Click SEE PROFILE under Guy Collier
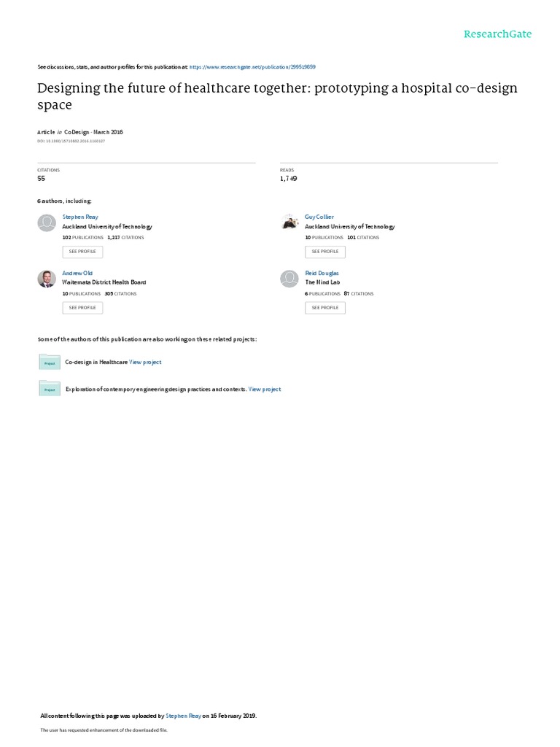 coord(325,252)
